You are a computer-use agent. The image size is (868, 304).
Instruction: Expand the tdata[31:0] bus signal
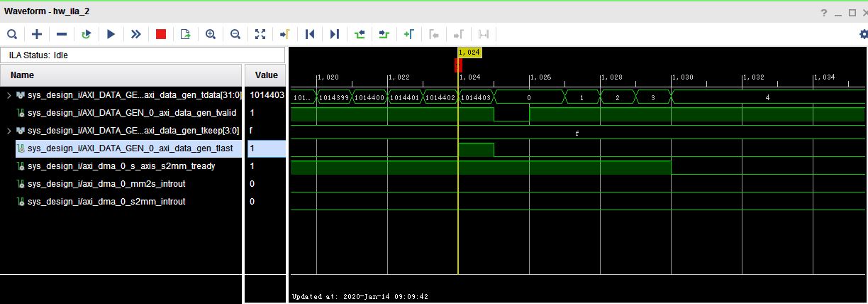pyautogui.click(x=9, y=94)
